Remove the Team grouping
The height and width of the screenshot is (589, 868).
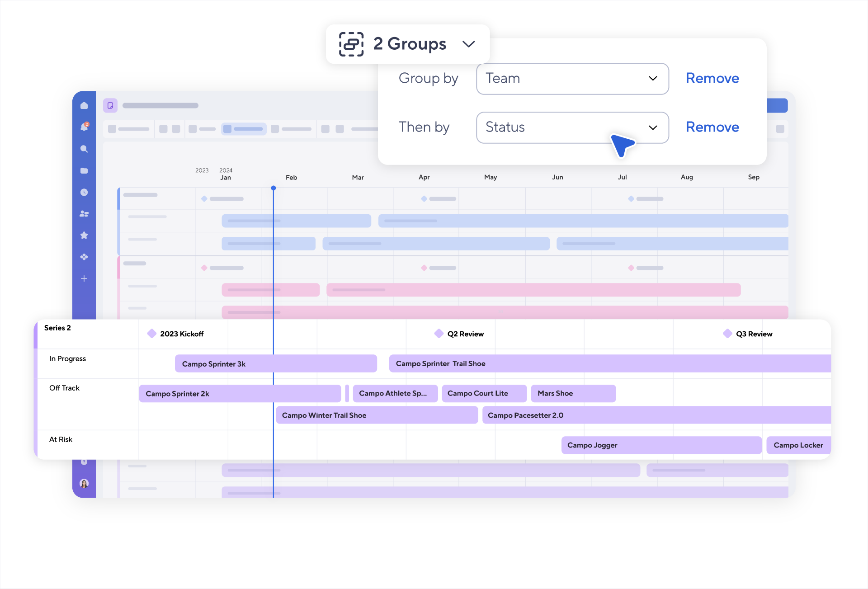[712, 79]
